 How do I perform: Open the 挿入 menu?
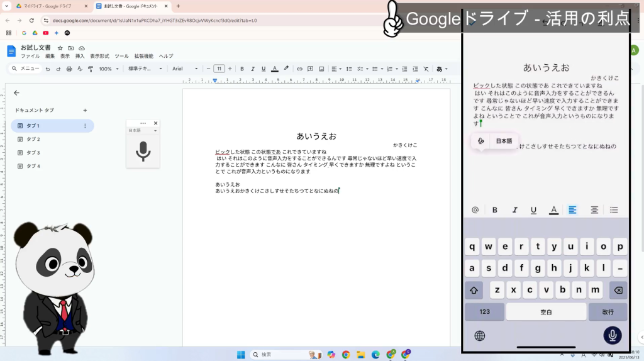coord(80,56)
